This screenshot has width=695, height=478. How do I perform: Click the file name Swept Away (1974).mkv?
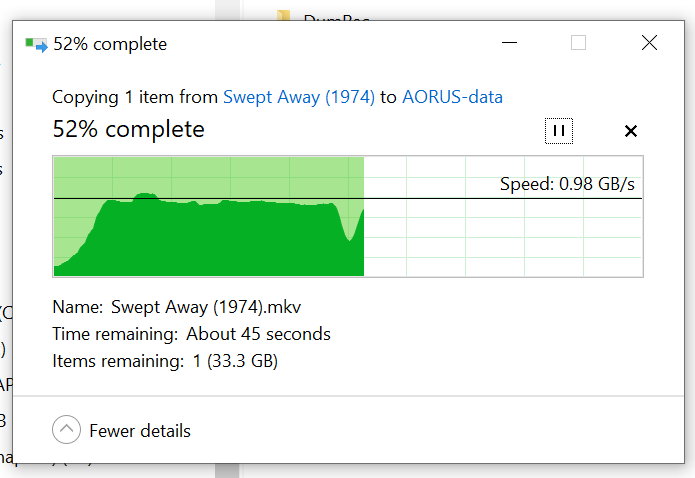tap(220, 307)
